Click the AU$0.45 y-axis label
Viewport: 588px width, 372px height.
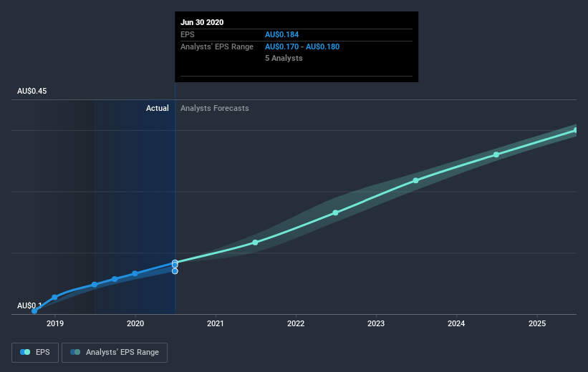coord(32,91)
